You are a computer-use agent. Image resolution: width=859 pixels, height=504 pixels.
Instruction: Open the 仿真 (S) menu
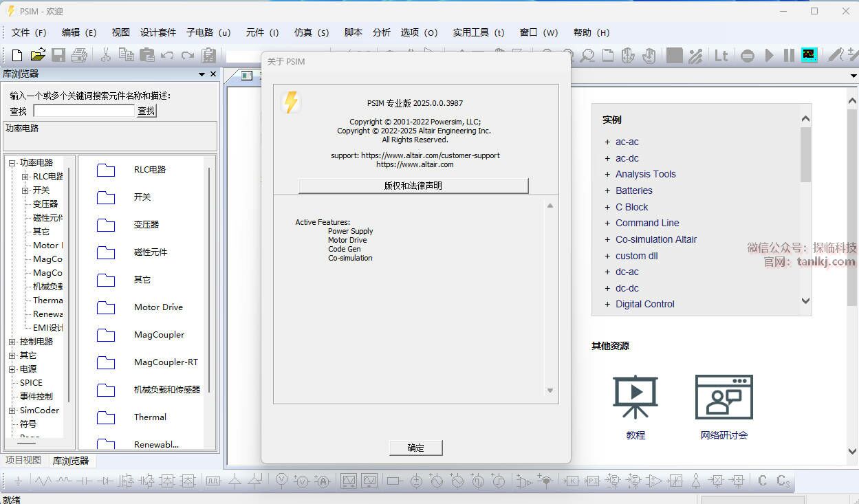coord(312,32)
